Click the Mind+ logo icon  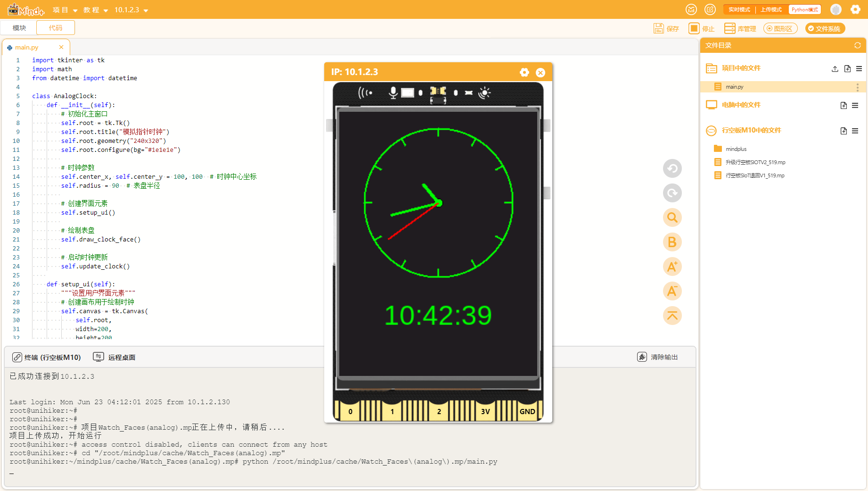pyautogui.click(x=25, y=9)
